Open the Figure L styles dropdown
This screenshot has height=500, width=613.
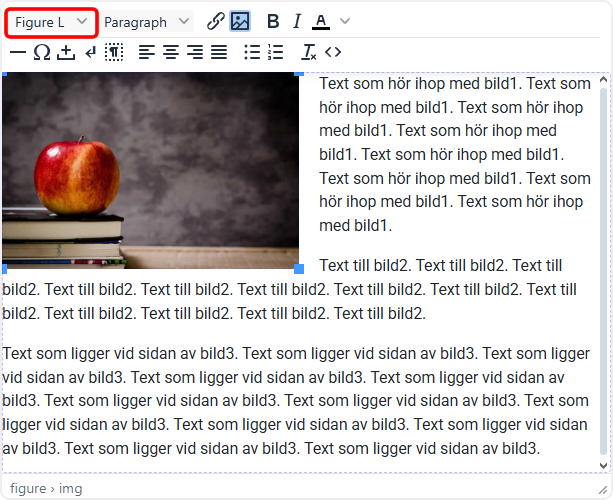pos(50,21)
